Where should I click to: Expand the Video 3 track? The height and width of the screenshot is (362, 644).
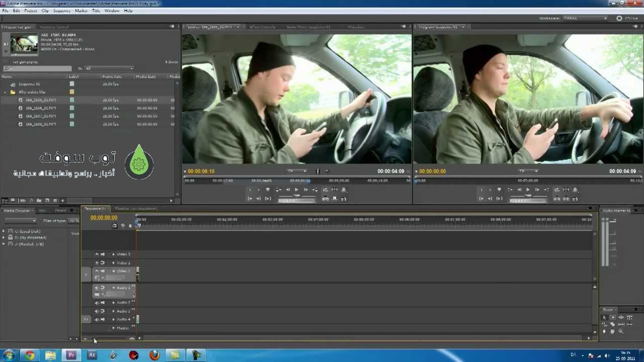pos(113,254)
